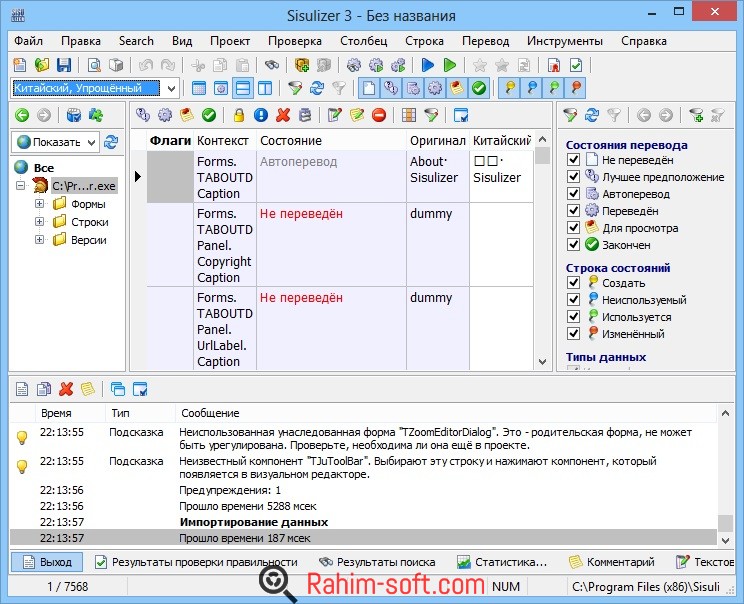Image resolution: width=744 pixels, height=604 pixels.
Task: Click the Save project floppy icon
Action: tap(64, 65)
